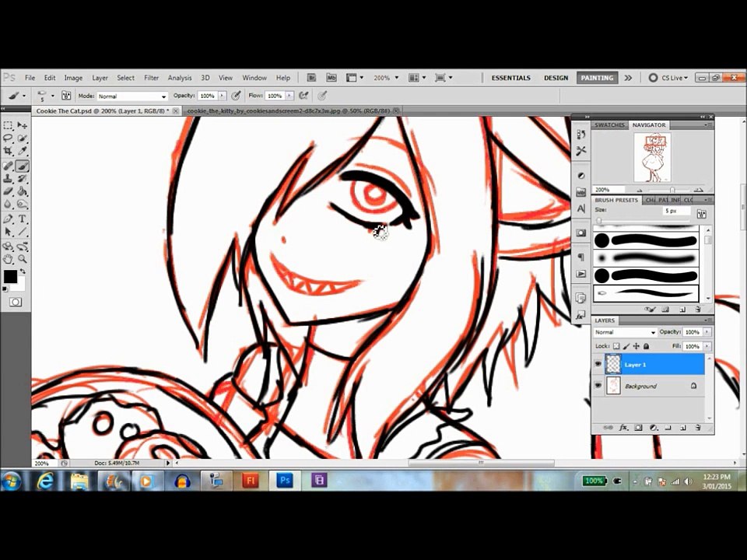Open the Brush panel from options bar
This screenshot has width=747, height=560.
(66, 96)
